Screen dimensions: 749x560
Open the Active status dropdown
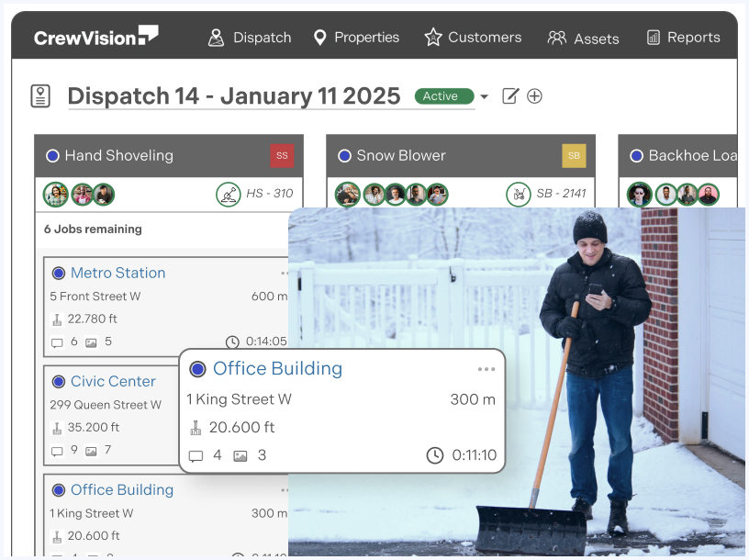(484, 95)
